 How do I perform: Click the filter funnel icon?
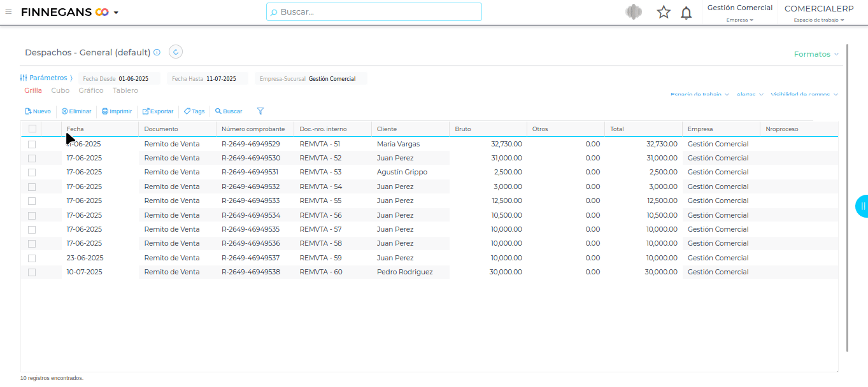(x=260, y=111)
